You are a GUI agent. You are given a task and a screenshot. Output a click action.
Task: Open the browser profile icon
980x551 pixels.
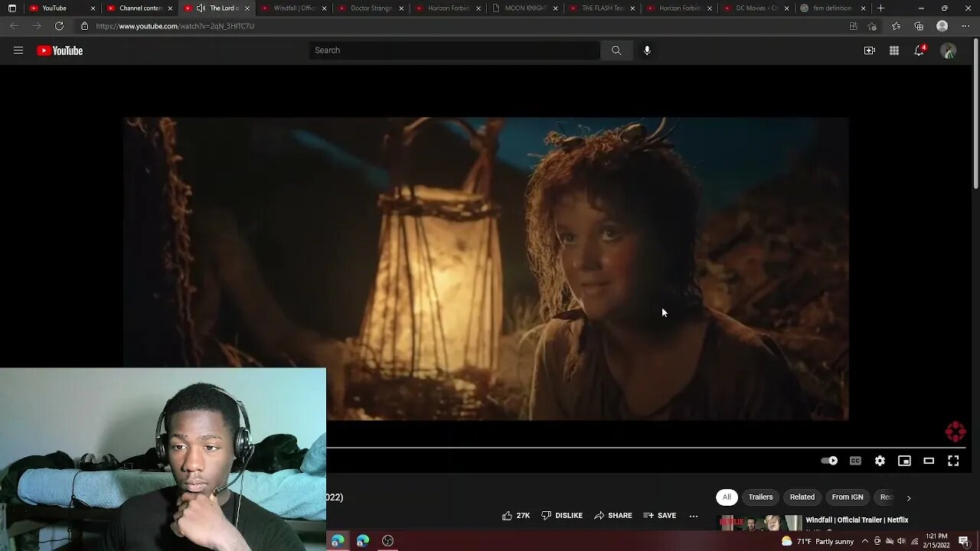pos(942,26)
